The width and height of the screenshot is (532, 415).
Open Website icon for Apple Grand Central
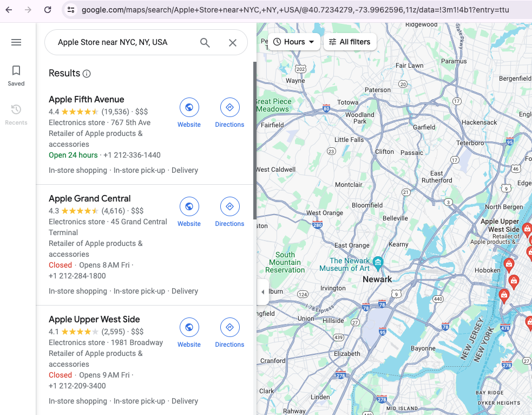pos(189,206)
